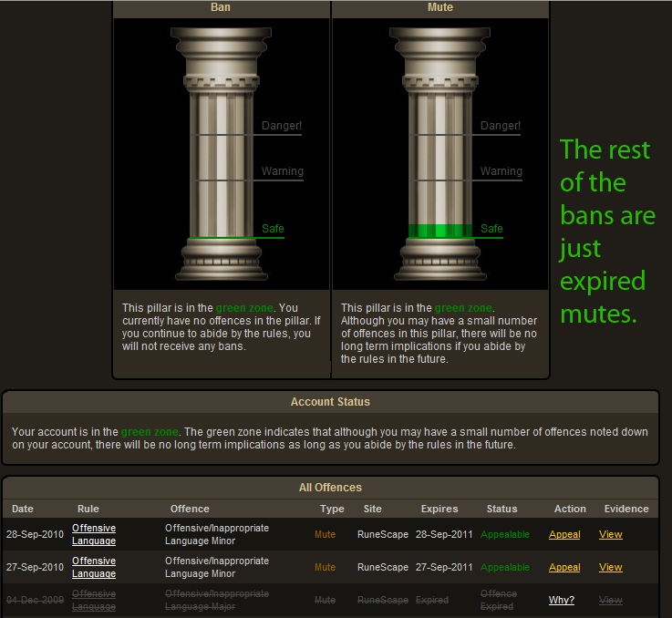672x618 pixels.
Task: Open struck-through Offensive Language rule link for expired offence
Action: [x=94, y=600]
